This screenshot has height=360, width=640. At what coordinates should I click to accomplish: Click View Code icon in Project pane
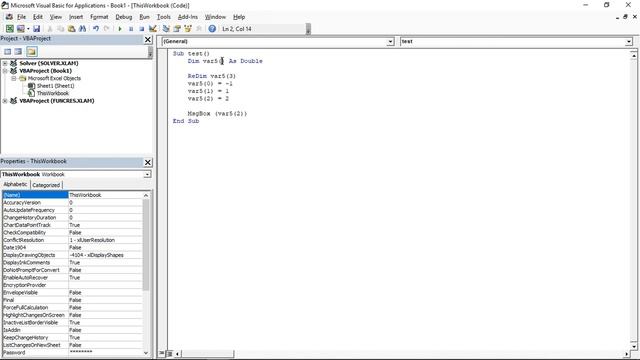[7, 51]
